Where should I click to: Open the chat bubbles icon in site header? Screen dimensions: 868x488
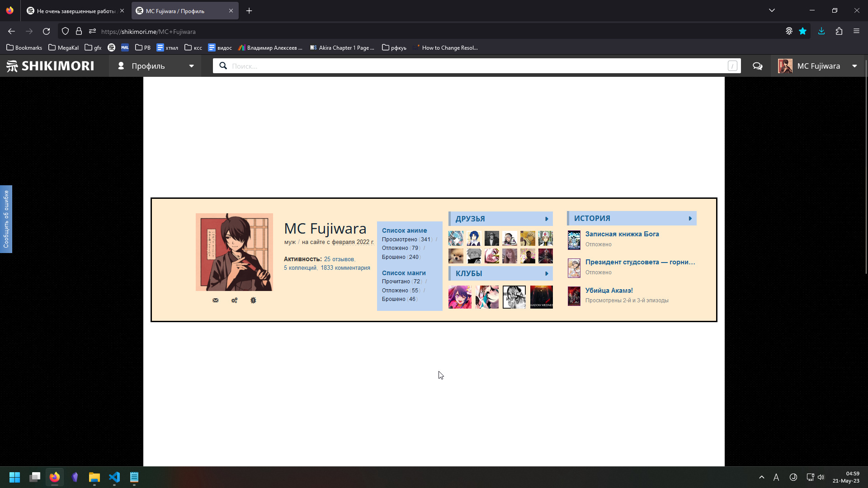[x=757, y=66]
